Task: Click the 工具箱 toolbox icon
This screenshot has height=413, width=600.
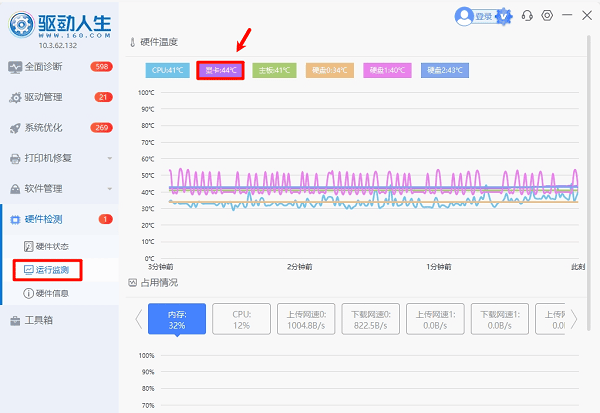Action: click(15, 321)
